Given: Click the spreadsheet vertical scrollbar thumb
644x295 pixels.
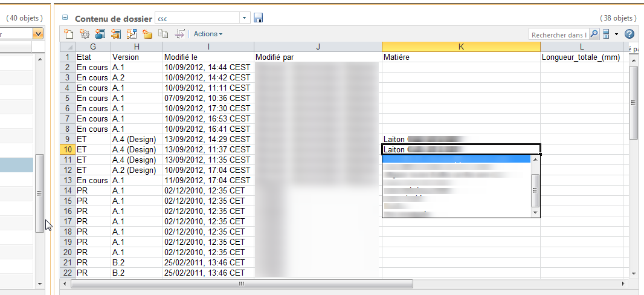Looking at the screenshot, I should (633, 103).
